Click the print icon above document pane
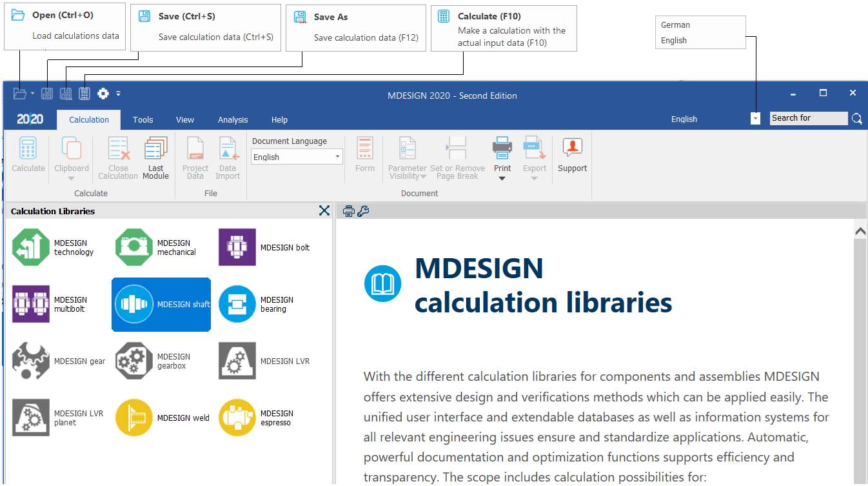Screen dimensions: 868x486 349,211
